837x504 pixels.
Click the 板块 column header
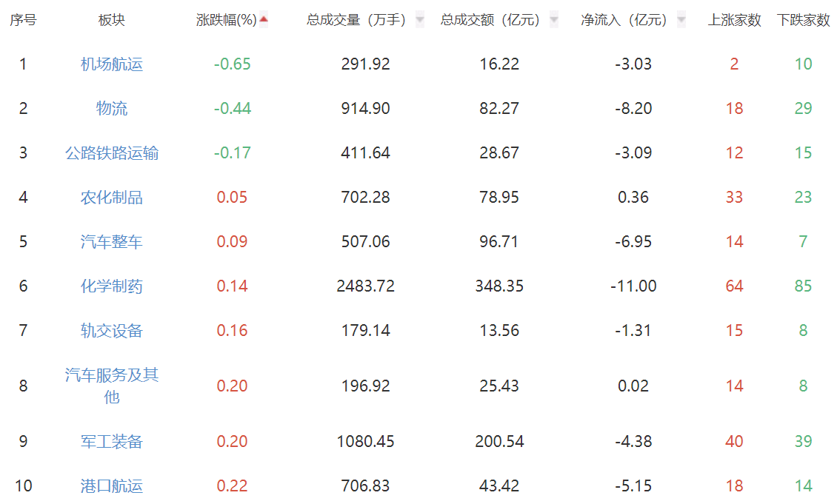(x=112, y=20)
